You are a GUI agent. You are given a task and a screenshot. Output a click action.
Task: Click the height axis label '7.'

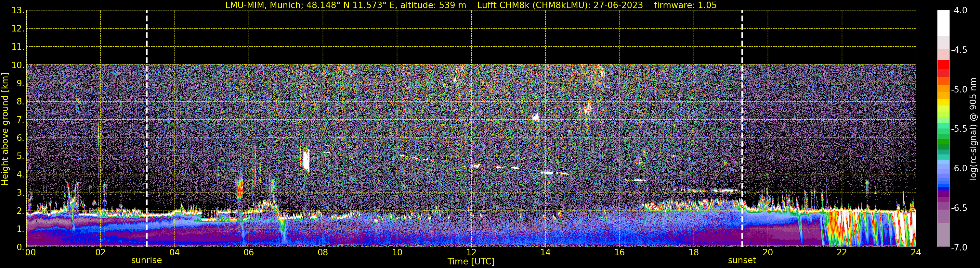20,120
